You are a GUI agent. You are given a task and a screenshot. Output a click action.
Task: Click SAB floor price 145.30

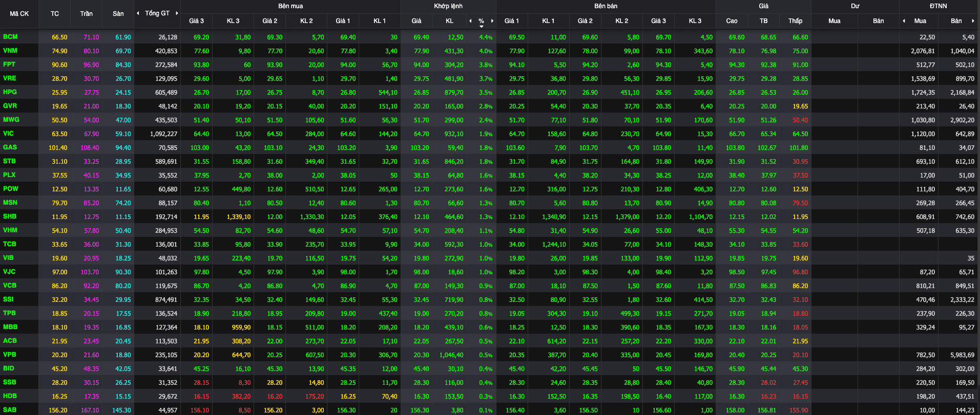(121, 410)
